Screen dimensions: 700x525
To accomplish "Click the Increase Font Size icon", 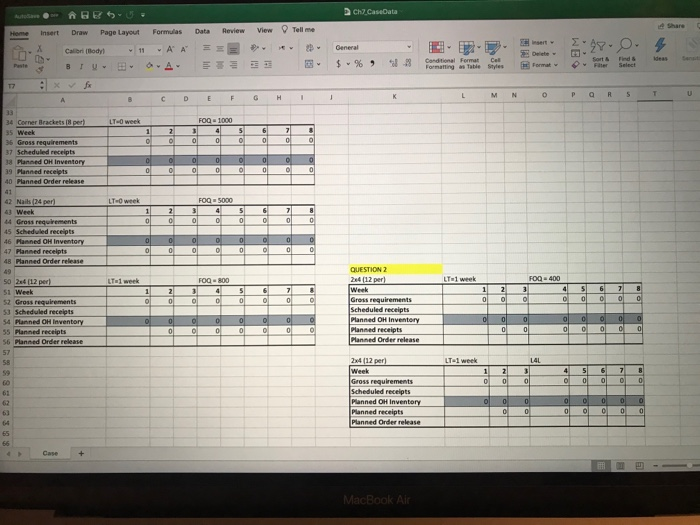I will point(170,50).
